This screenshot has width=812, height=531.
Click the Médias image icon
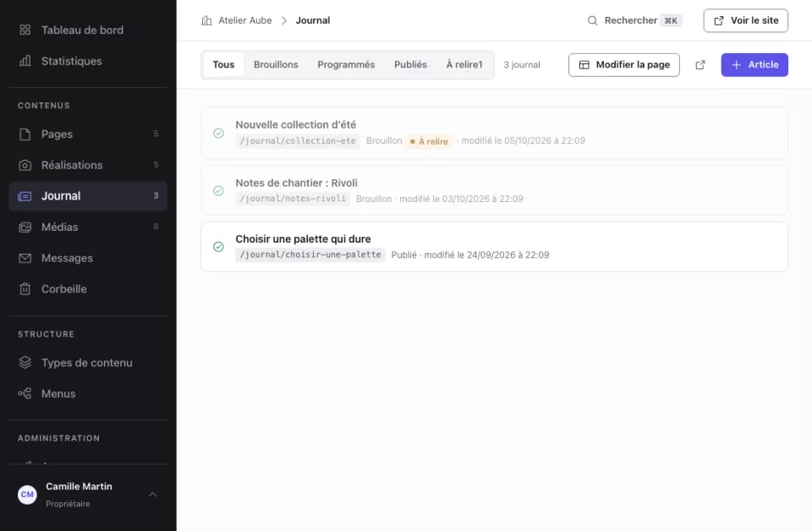pyautogui.click(x=25, y=227)
